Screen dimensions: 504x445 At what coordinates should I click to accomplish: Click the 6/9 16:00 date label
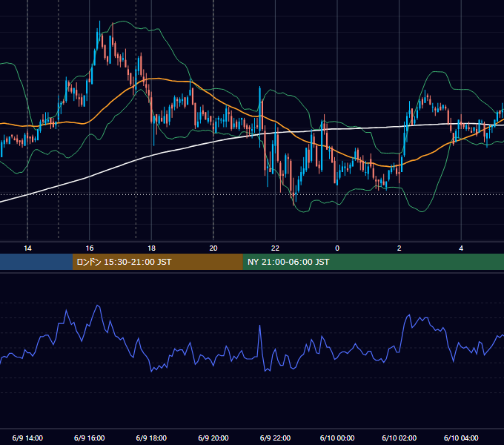pos(90,438)
